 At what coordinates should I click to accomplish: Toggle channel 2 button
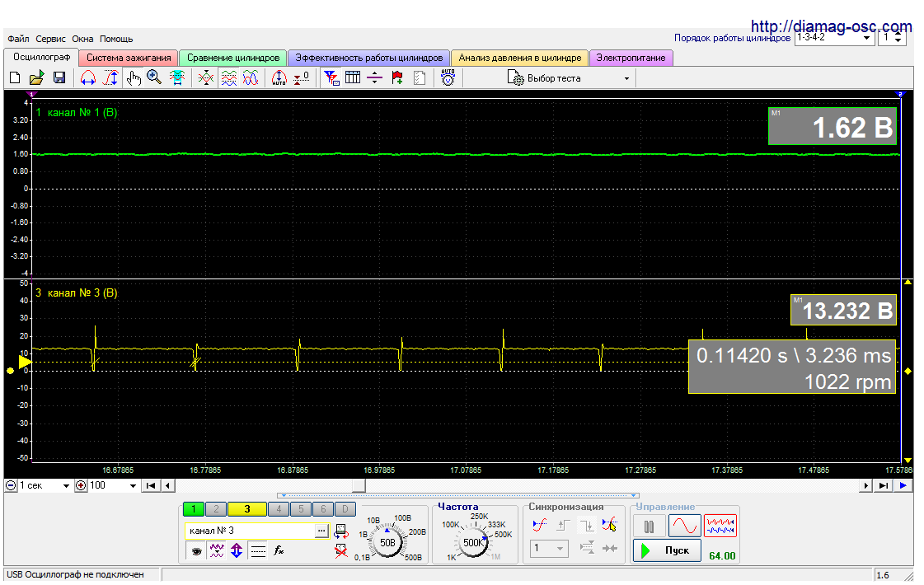(216, 509)
